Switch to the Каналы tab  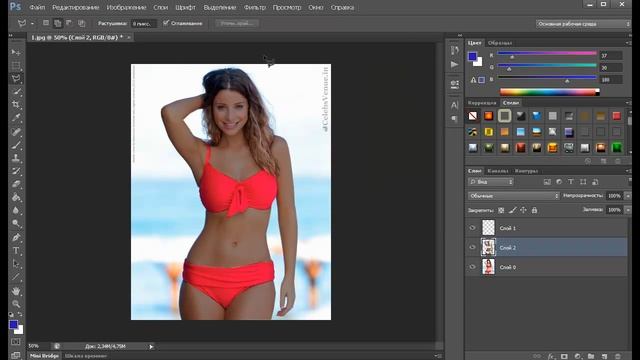pos(498,171)
